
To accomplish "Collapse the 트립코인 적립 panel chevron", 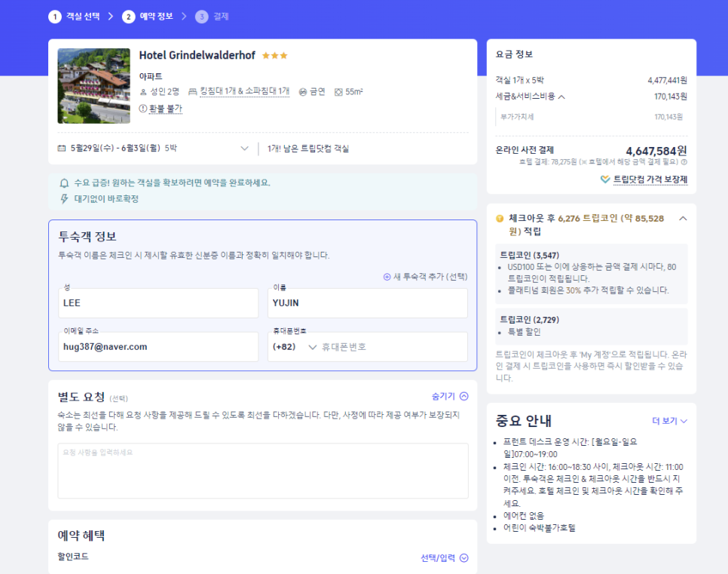I will 683,219.
